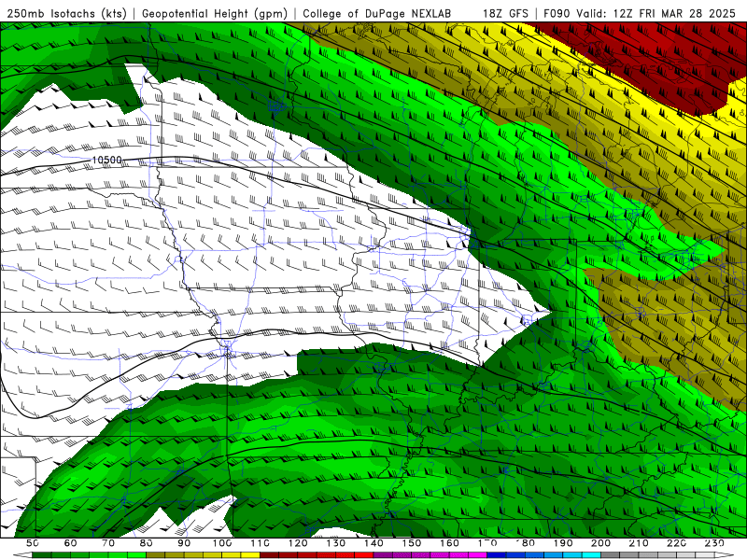Click the "120" color scale label
Image resolution: width=747 pixels, height=560 pixels.
pos(298,543)
